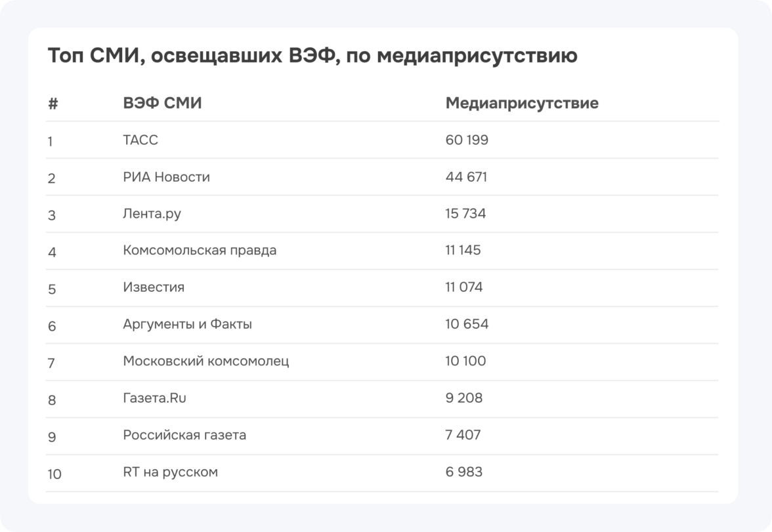Open the Известия entry
This screenshot has height=532, width=772.
154,287
